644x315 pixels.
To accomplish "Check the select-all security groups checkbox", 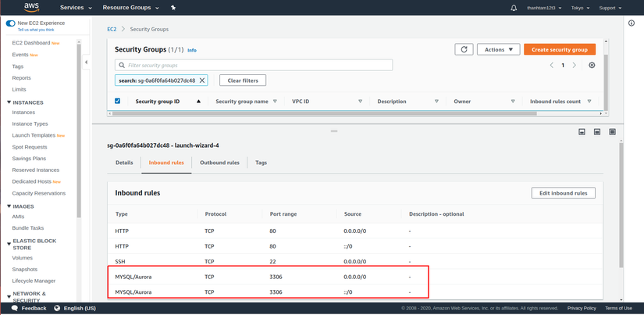I will click(x=118, y=101).
